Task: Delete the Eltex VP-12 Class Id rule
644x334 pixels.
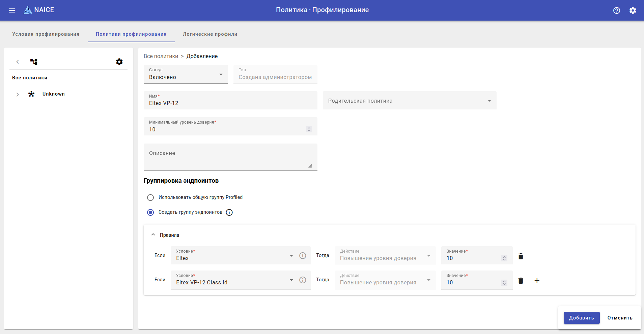Action: point(521,281)
